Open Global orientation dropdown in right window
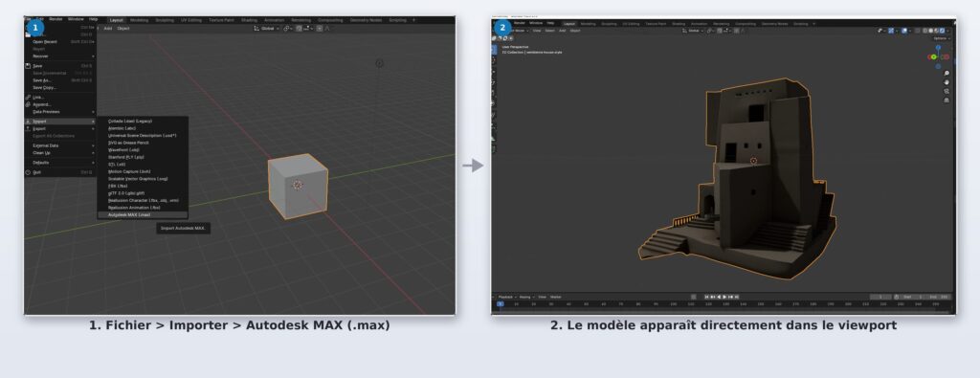The width and height of the screenshot is (980, 378). pos(693,31)
